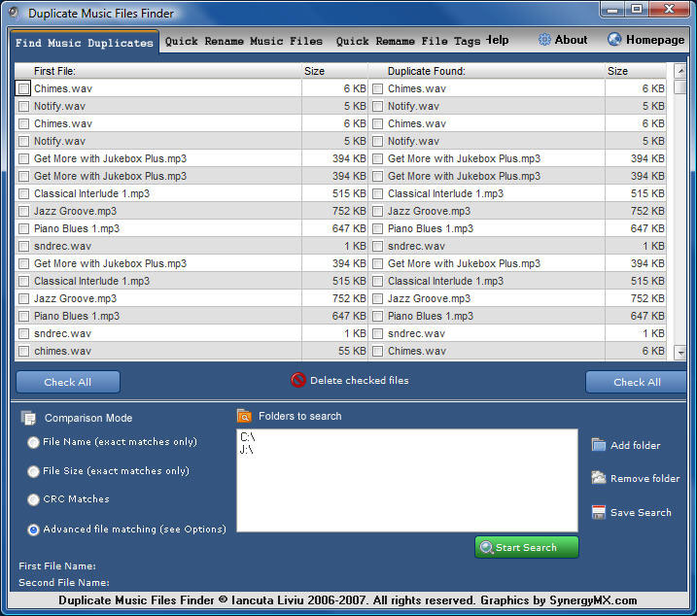Check the first-file chimes.wav 55 KB box
This screenshot has height=616, width=697.
pos(24,351)
